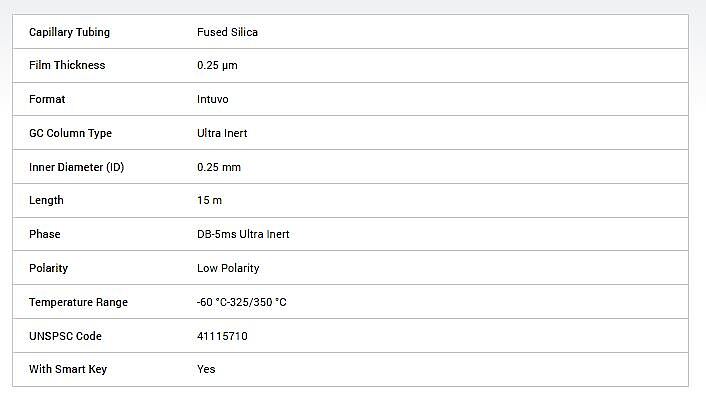This screenshot has height=398, width=706.
Task: Select the Ultra Inert column type value
Action: pos(222,133)
